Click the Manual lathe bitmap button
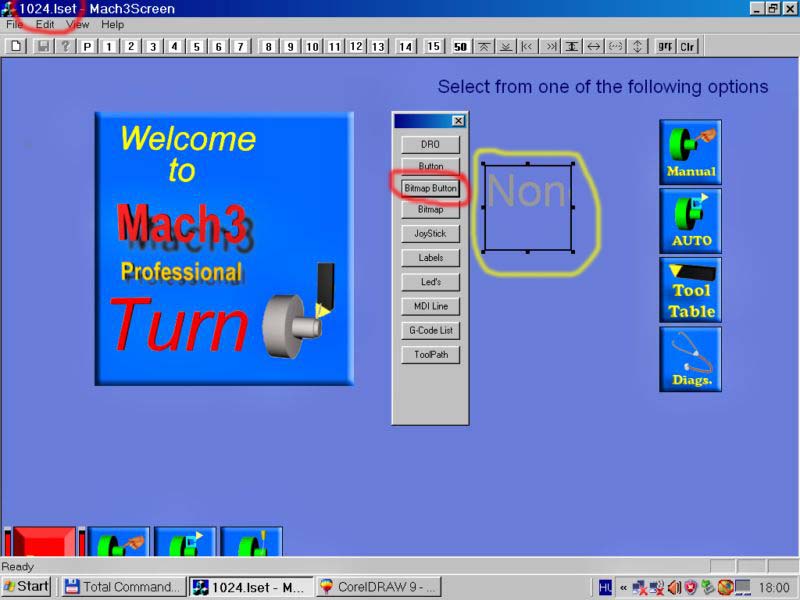Image resolution: width=800 pixels, height=600 pixels. point(690,152)
